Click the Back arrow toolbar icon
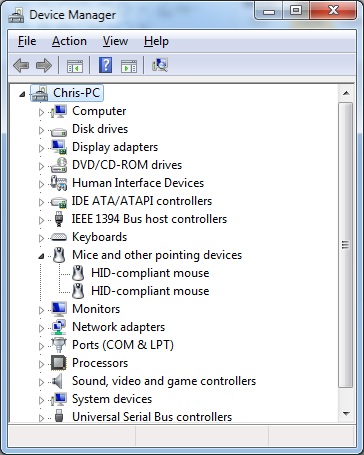364x455 pixels. point(21,65)
